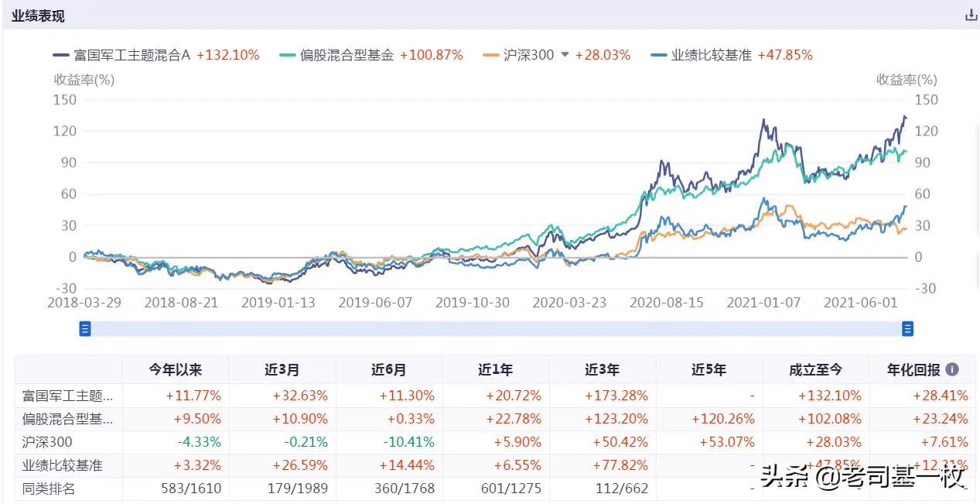Viewport: 980px width, 504px height.
Task: Click the date range slider track below the chart
Action: 495,328
